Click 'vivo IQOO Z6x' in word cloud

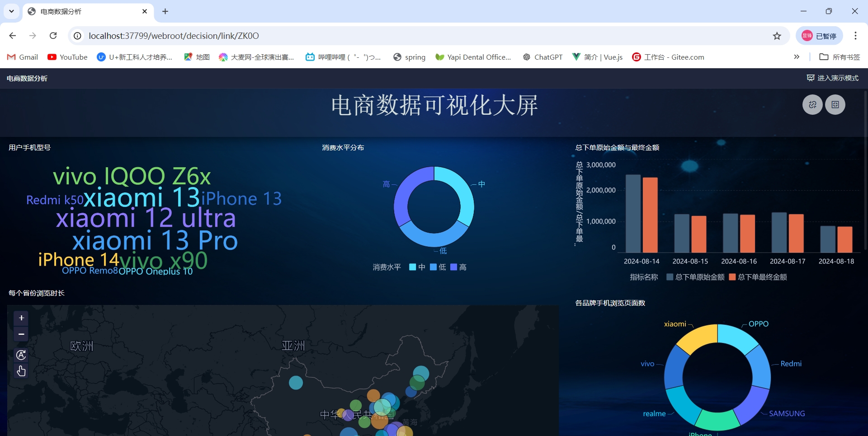[132, 176]
